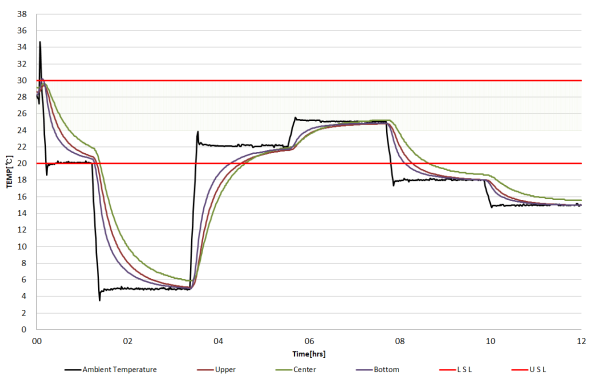Select the Center legend entry
599x384 pixels.
pos(296,369)
